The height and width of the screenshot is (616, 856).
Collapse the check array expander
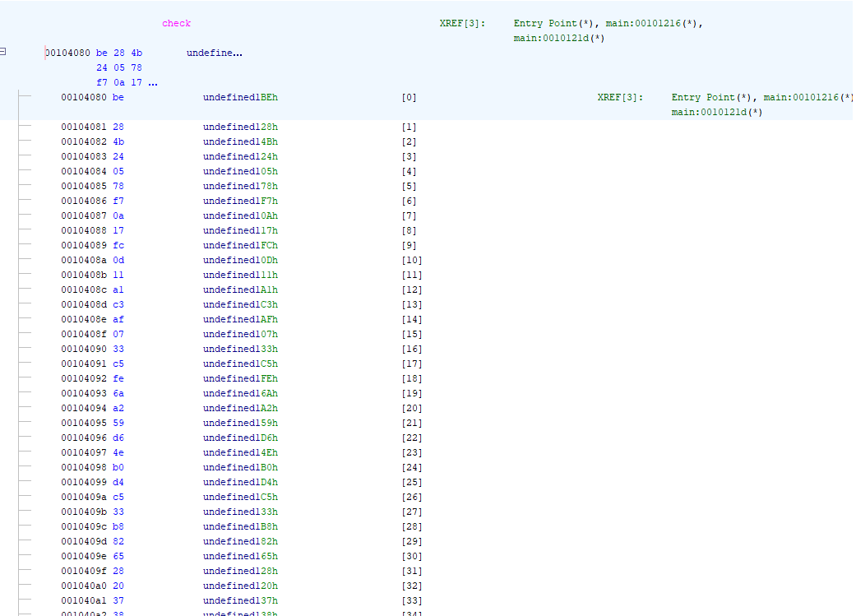point(2,51)
